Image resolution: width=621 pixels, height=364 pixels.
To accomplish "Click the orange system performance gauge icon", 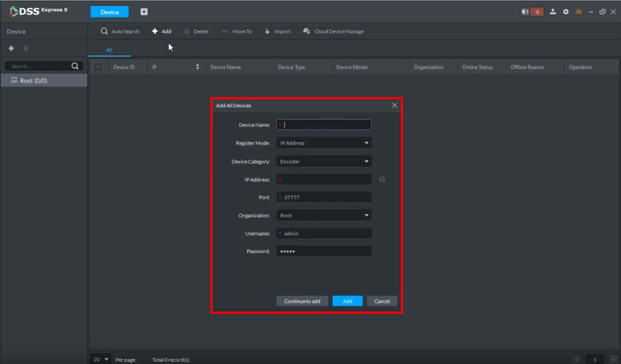I will [578, 12].
